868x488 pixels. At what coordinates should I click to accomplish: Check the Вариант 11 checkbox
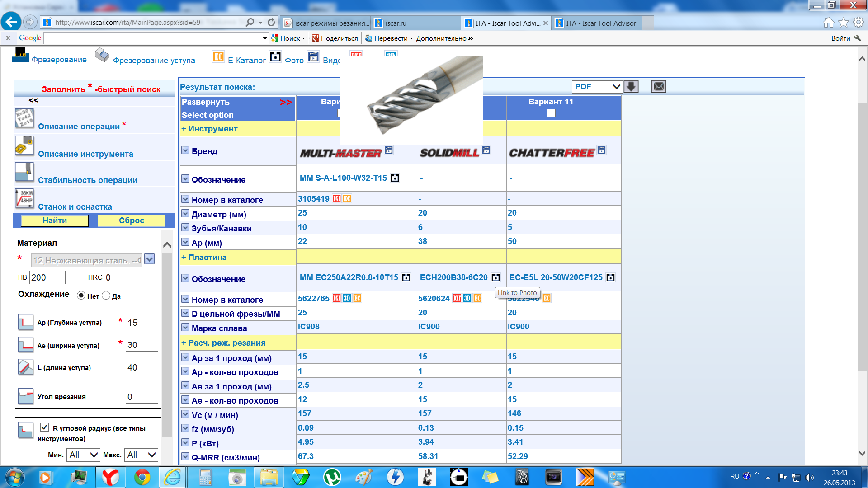coord(551,113)
